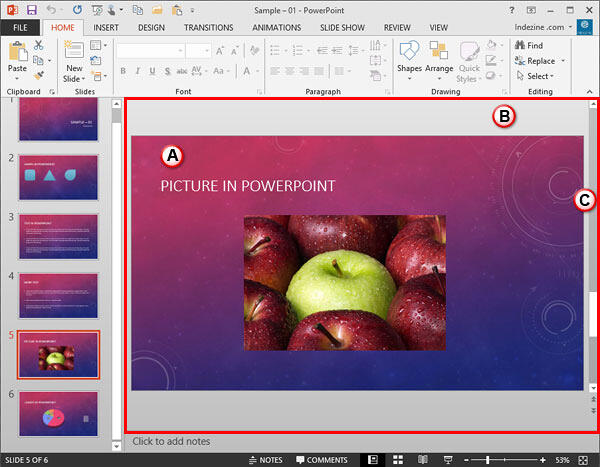
Task: Go to previous slide double-arrow button
Action: tap(593, 399)
